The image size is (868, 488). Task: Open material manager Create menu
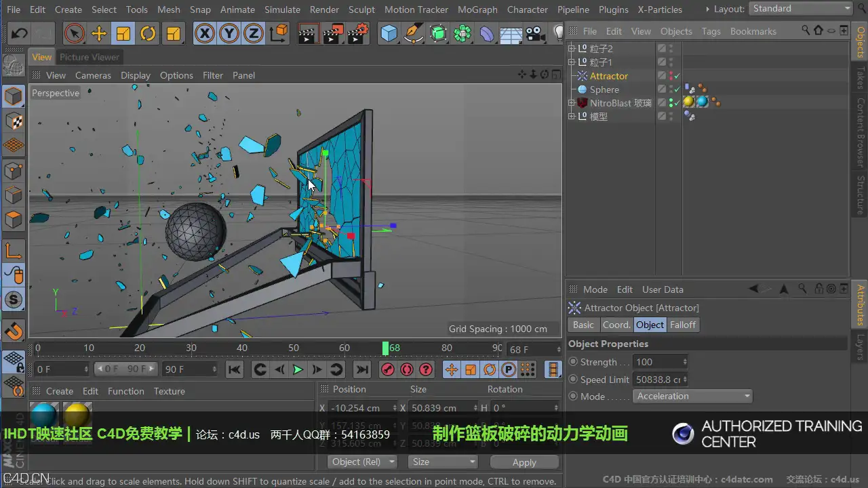[60, 391]
